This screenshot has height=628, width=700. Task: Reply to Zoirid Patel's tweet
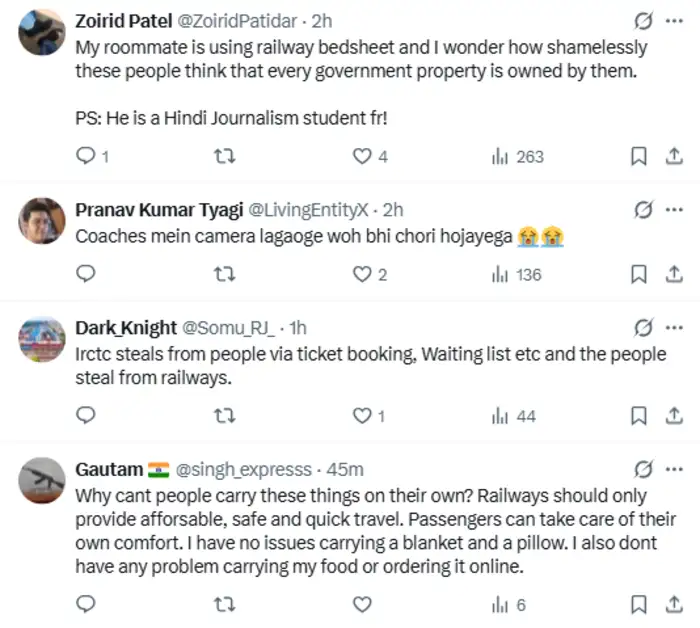[x=87, y=156]
